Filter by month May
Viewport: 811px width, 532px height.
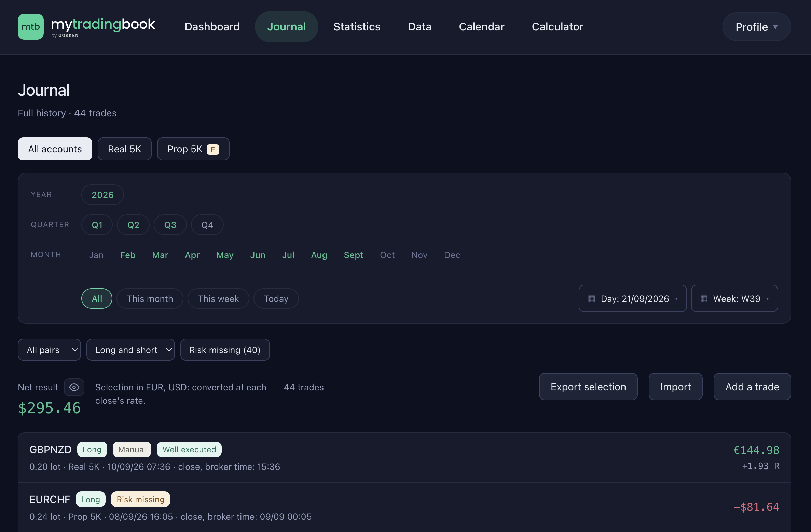pos(225,255)
